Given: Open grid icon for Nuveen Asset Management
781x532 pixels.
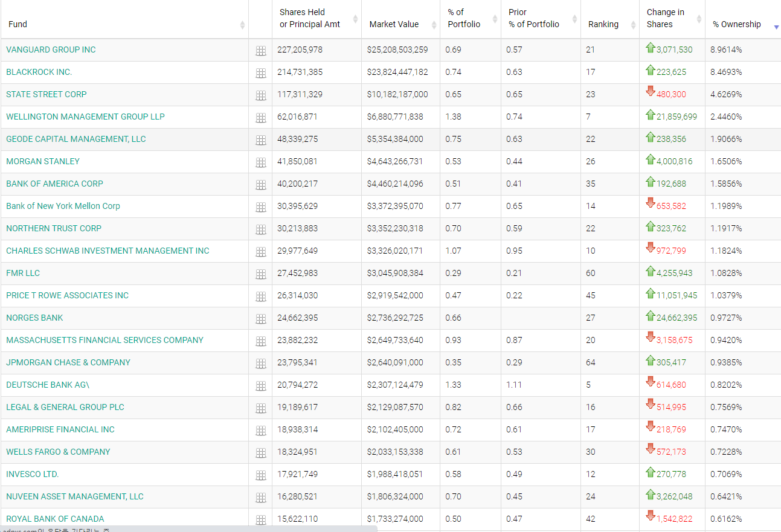Looking at the screenshot, I should 261,498.
